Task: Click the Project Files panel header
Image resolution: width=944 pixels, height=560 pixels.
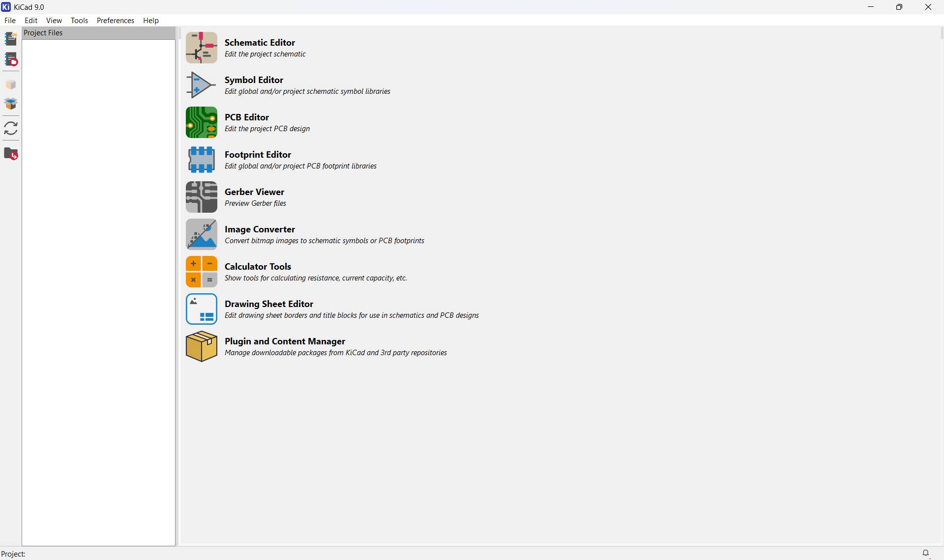Action: click(98, 33)
